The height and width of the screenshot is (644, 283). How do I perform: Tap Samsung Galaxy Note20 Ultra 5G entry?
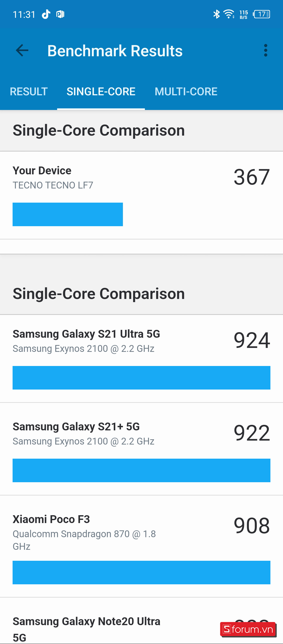point(86,628)
